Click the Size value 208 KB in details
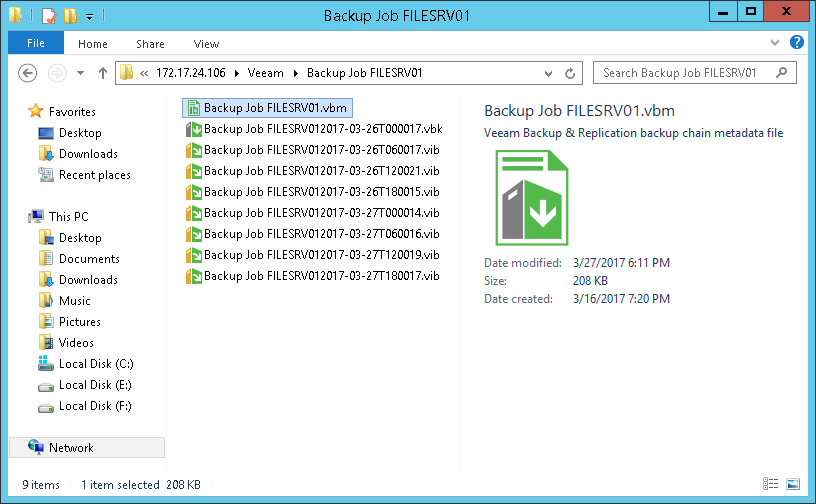Screen dimensions: 816x504 click(x=590, y=281)
